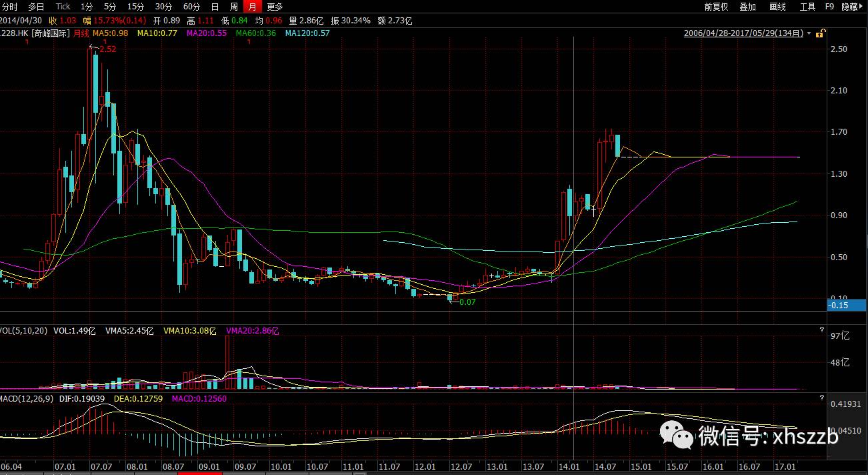Click the help question mark in MACD panel

[821, 398]
